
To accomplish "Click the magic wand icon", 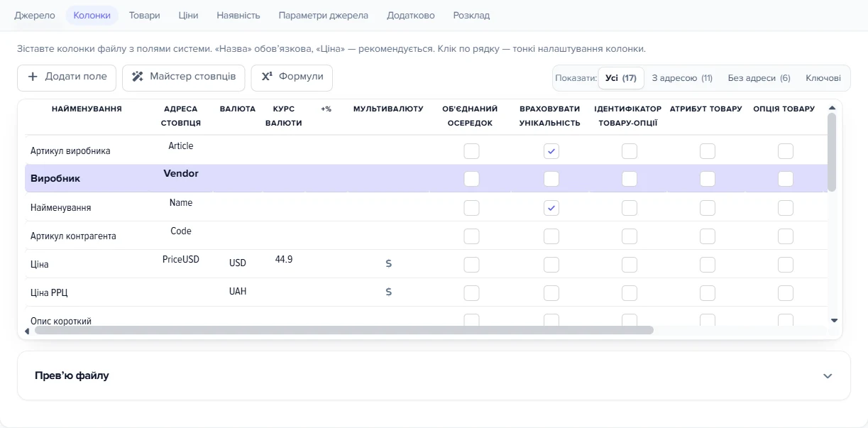I will 138,77.
